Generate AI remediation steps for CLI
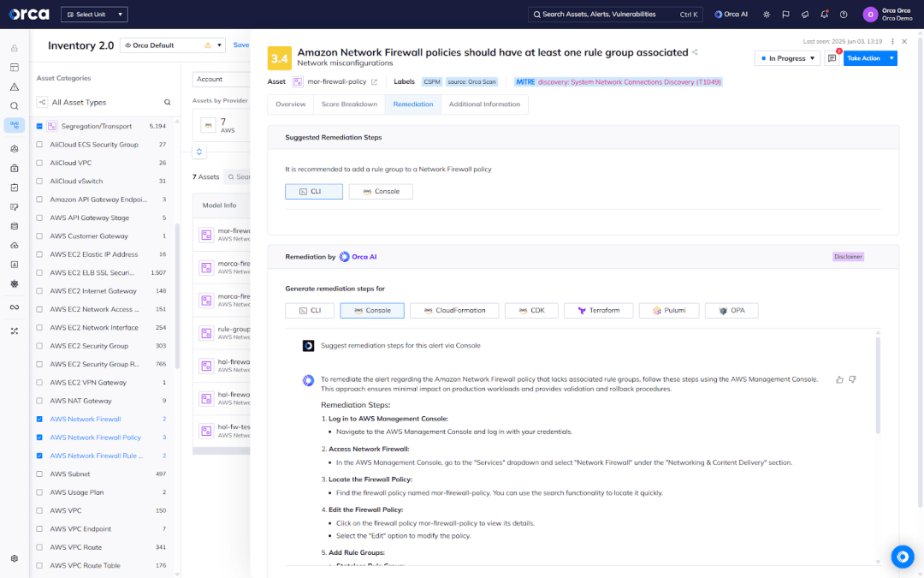 click(x=310, y=311)
